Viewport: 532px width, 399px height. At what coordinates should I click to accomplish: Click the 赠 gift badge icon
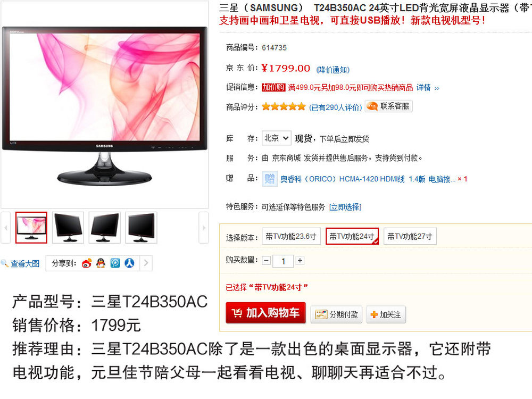pyautogui.click(x=270, y=178)
